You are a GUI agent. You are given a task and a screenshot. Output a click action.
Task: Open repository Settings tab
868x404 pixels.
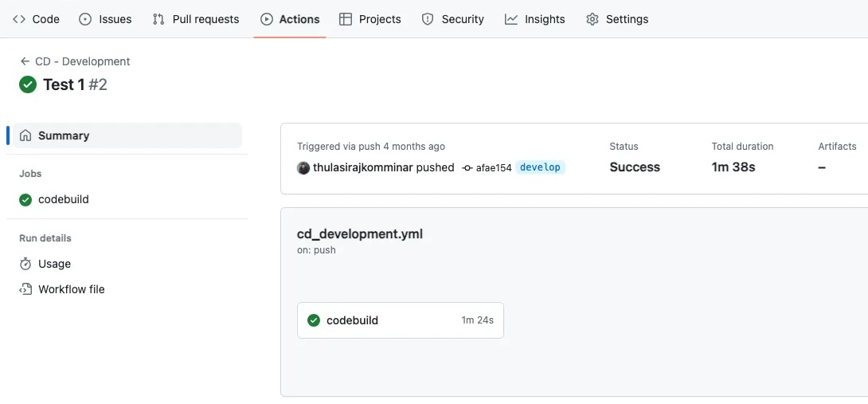coord(616,19)
